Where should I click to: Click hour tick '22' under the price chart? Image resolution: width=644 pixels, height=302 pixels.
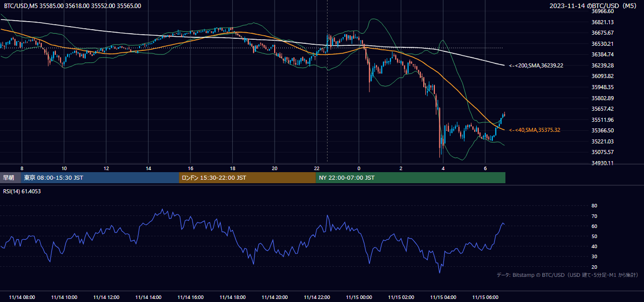(x=316, y=168)
